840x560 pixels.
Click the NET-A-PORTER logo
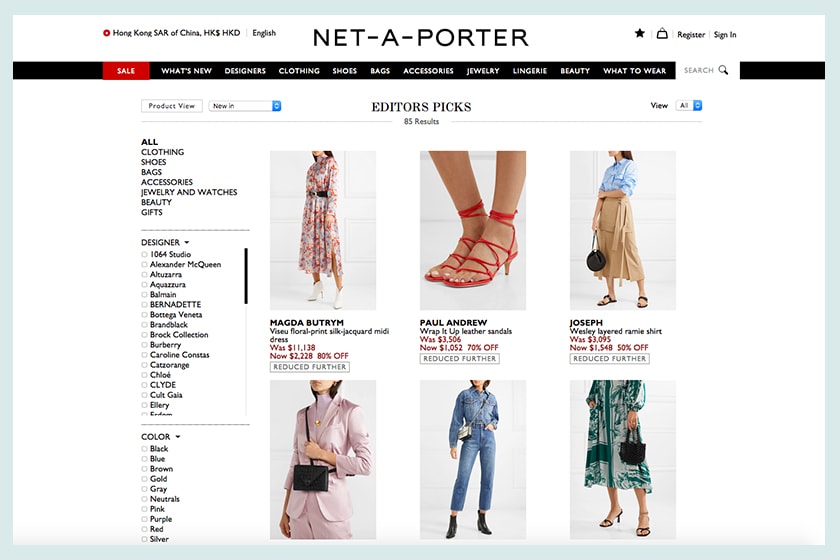pos(420,38)
